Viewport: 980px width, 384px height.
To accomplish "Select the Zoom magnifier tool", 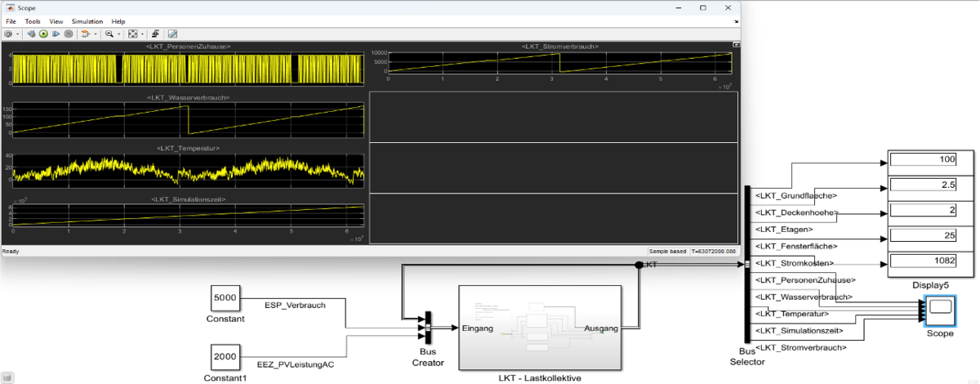I will pos(109,34).
